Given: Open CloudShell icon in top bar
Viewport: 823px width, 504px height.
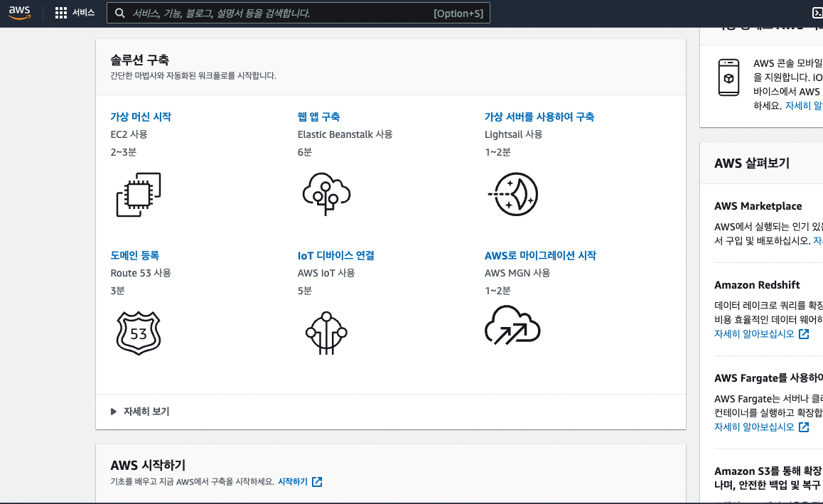Looking at the screenshot, I should click(817, 13).
